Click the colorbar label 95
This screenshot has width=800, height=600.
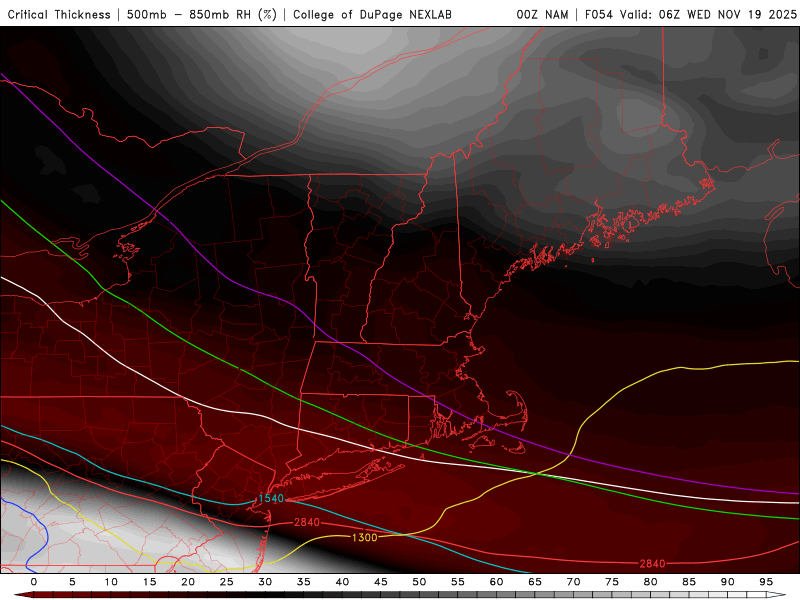[766, 582]
